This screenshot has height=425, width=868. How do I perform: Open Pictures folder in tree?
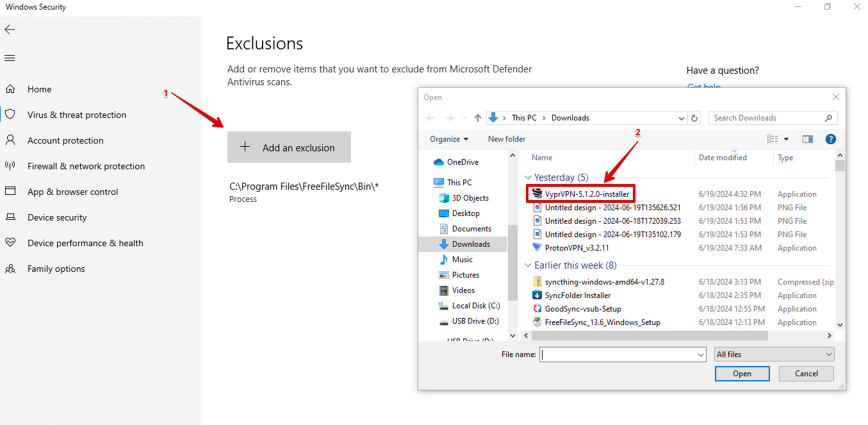point(459,275)
